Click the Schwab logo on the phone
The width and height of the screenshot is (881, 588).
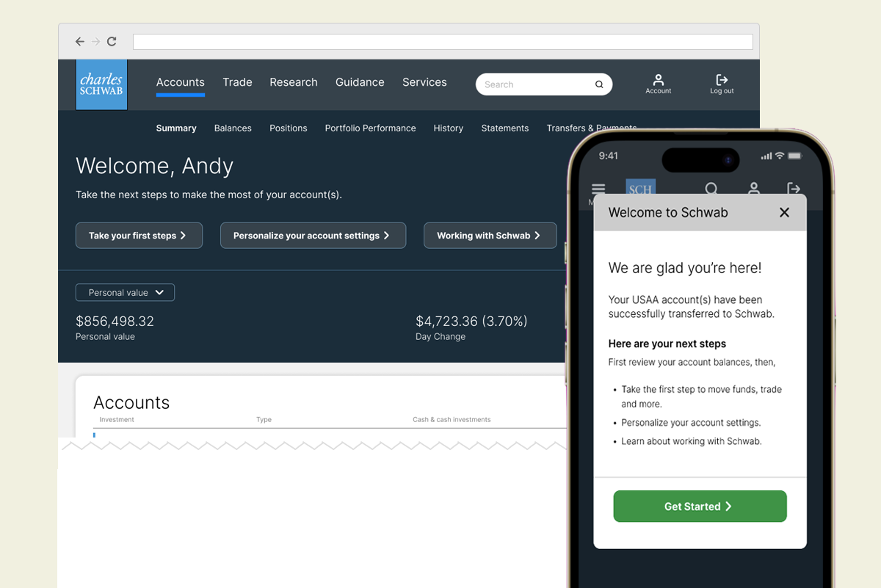point(640,188)
